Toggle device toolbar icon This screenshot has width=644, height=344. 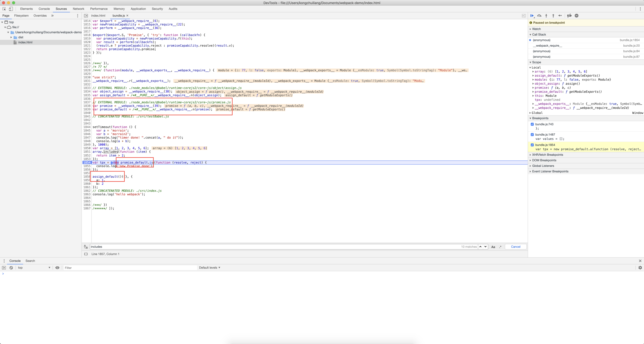tap(11, 9)
